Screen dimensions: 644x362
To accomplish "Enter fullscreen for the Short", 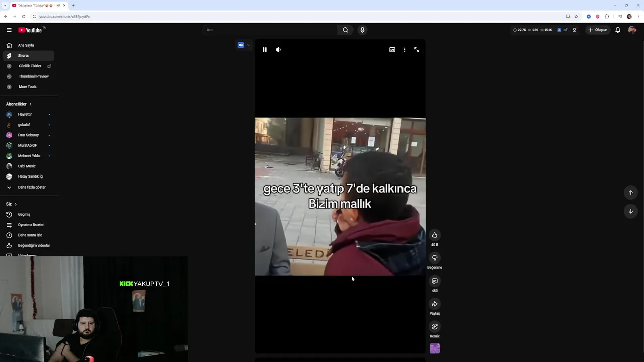I will click(417, 50).
